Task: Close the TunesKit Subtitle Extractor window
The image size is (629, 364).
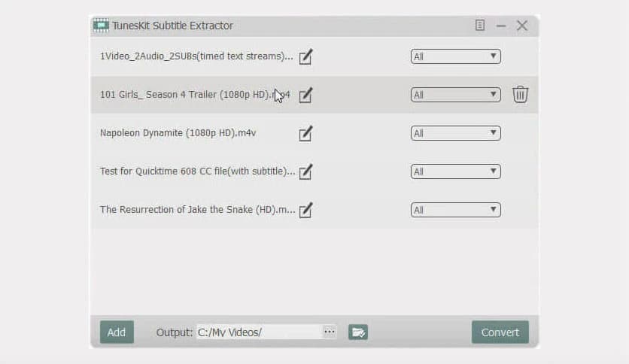Action: pos(522,26)
